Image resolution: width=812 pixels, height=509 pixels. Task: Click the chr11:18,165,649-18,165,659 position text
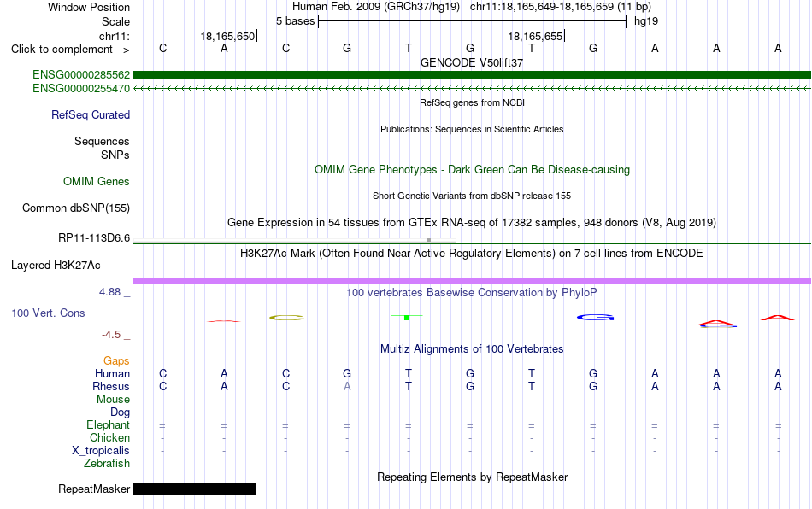(x=542, y=7)
